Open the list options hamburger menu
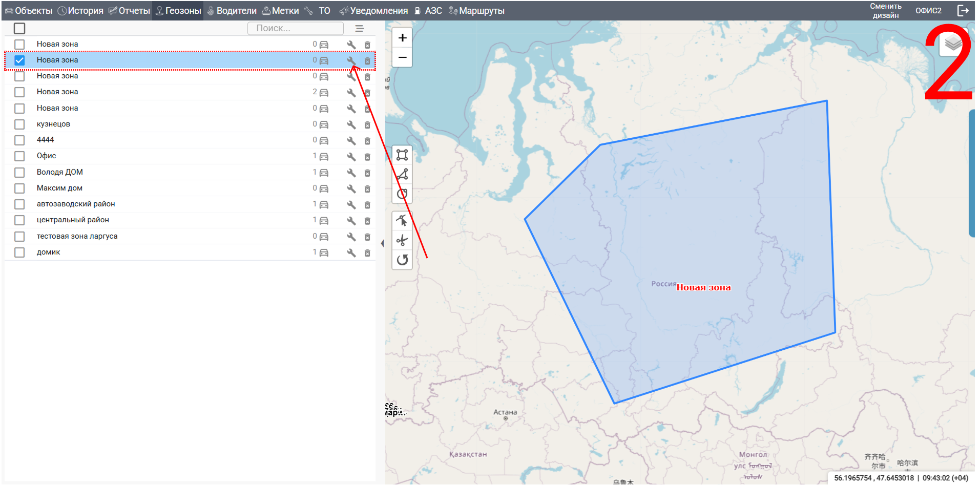The width and height of the screenshot is (980, 486). 360,29
